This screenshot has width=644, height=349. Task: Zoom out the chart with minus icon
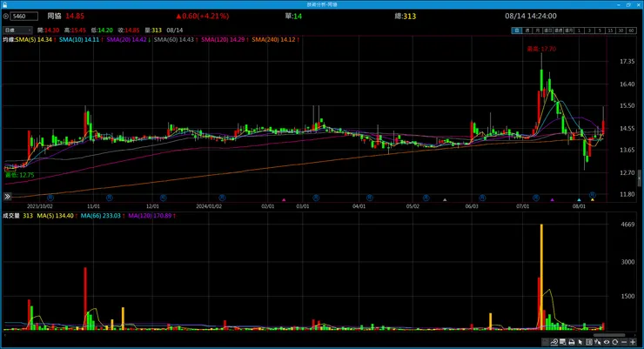pyautogui.click(x=624, y=342)
